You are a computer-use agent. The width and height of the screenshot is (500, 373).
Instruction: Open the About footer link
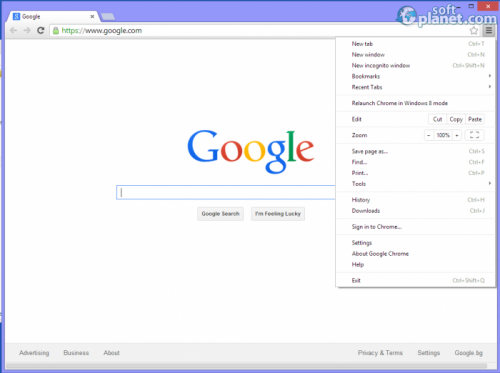[x=111, y=353]
